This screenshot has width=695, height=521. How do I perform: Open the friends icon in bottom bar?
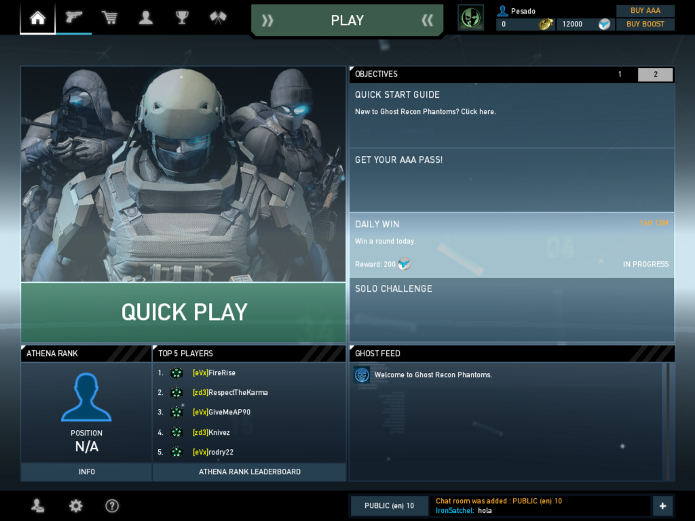(x=38, y=505)
